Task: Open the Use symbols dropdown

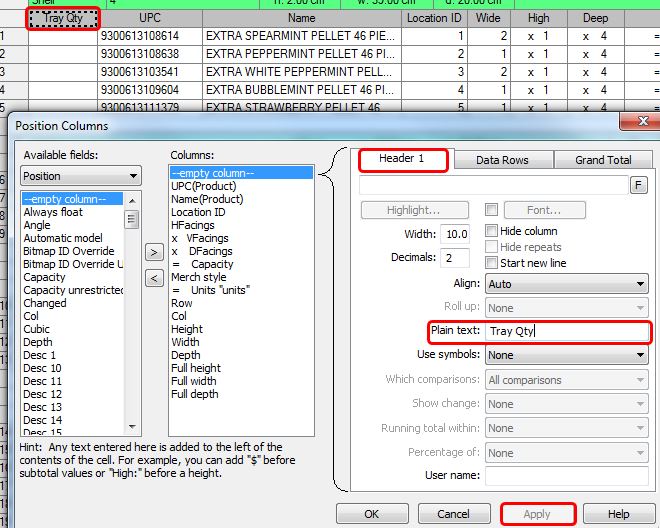Action: [x=567, y=355]
